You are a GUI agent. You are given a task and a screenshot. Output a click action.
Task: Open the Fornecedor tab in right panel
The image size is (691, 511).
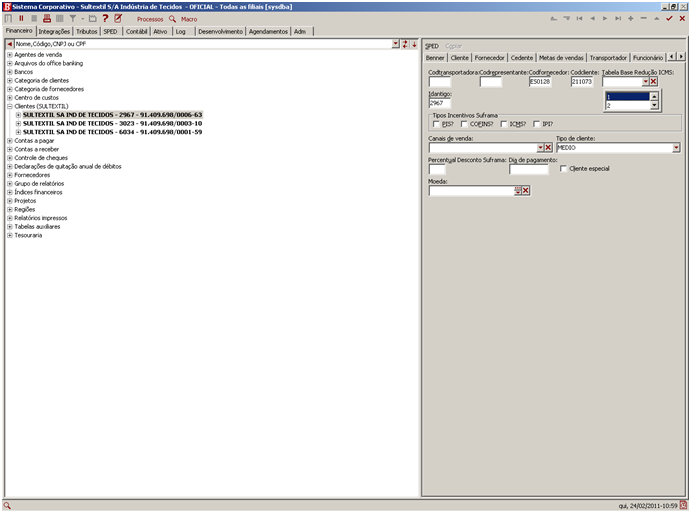[x=490, y=58]
